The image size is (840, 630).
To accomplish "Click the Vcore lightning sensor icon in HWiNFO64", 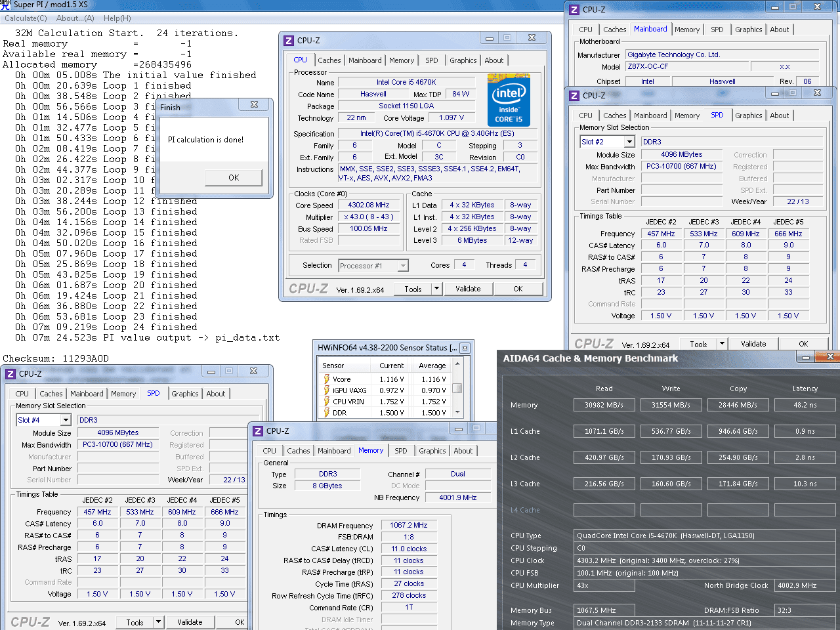I will point(326,379).
